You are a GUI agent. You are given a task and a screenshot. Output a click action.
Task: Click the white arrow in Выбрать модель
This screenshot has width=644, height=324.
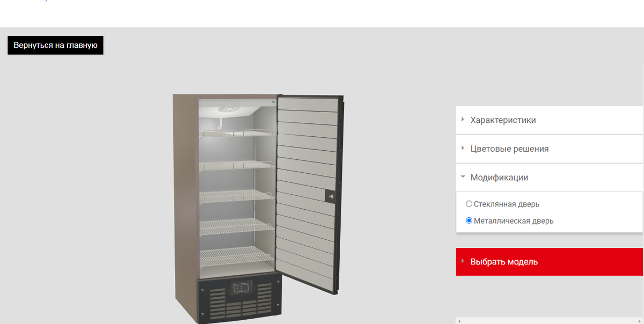(x=463, y=261)
